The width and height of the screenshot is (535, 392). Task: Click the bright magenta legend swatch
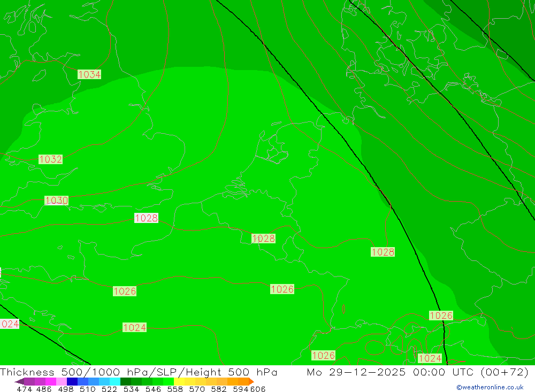(50, 381)
